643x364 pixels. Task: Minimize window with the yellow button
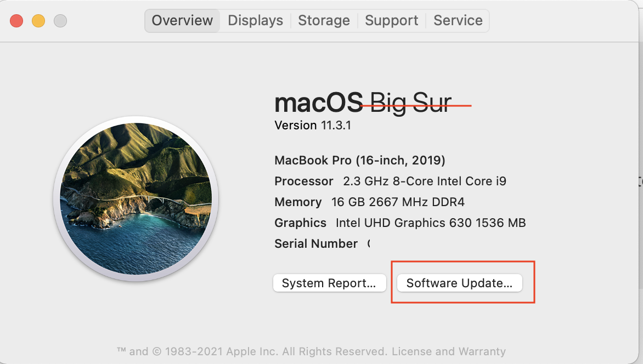click(x=38, y=21)
